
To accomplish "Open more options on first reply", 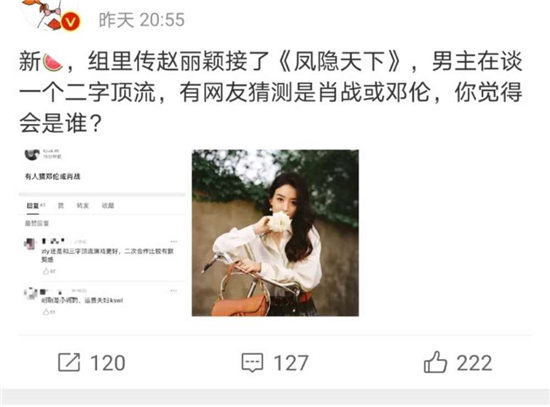I will (x=174, y=242).
